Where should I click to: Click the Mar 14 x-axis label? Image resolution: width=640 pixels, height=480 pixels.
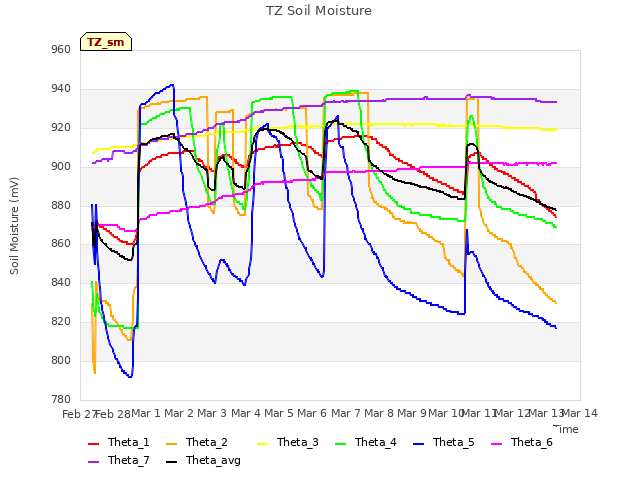click(580, 413)
